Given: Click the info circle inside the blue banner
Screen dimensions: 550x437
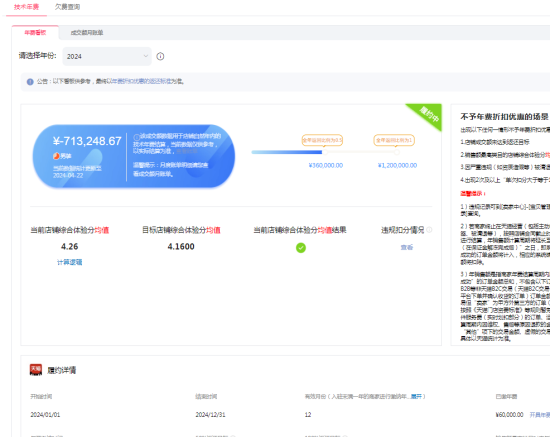Looking at the screenshot, I should (x=137, y=137).
